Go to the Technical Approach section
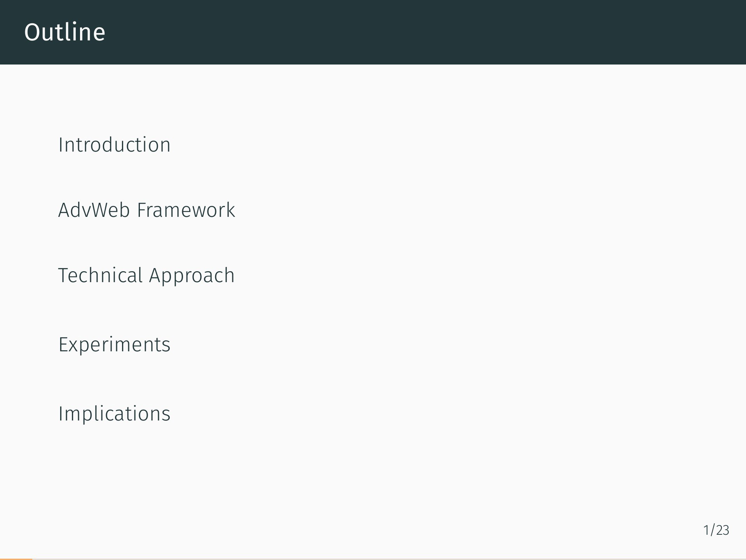Screen dimensions: 746x560 146,276
